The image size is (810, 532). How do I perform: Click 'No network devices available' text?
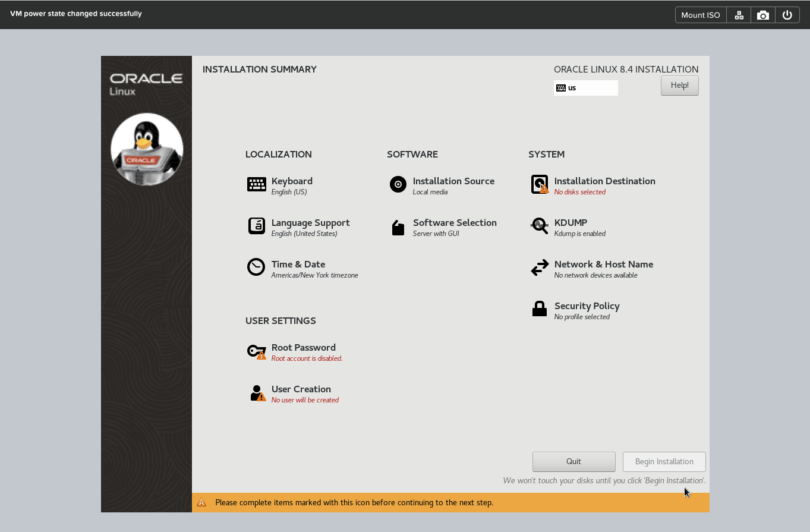[596, 275]
